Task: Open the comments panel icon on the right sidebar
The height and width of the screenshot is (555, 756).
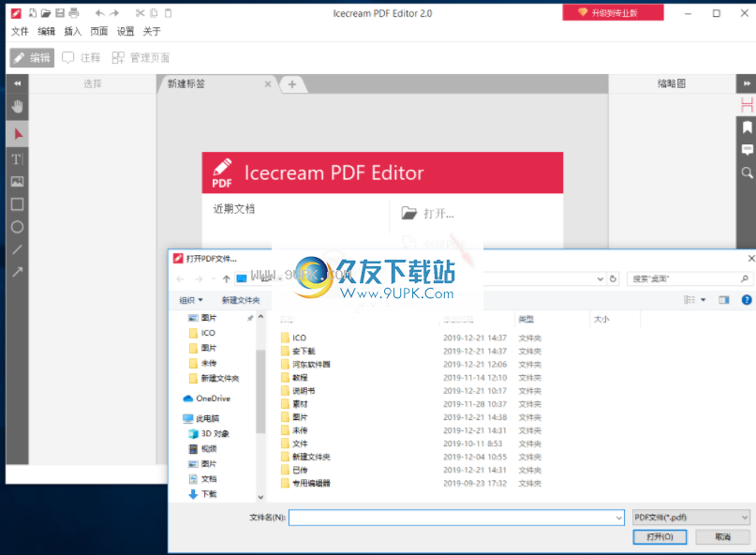Action: pos(747,150)
